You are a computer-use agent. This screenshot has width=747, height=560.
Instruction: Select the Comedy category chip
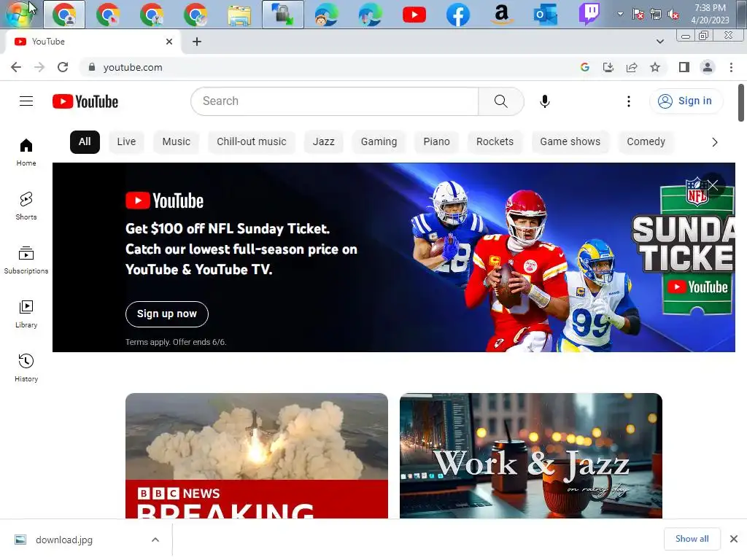(646, 142)
